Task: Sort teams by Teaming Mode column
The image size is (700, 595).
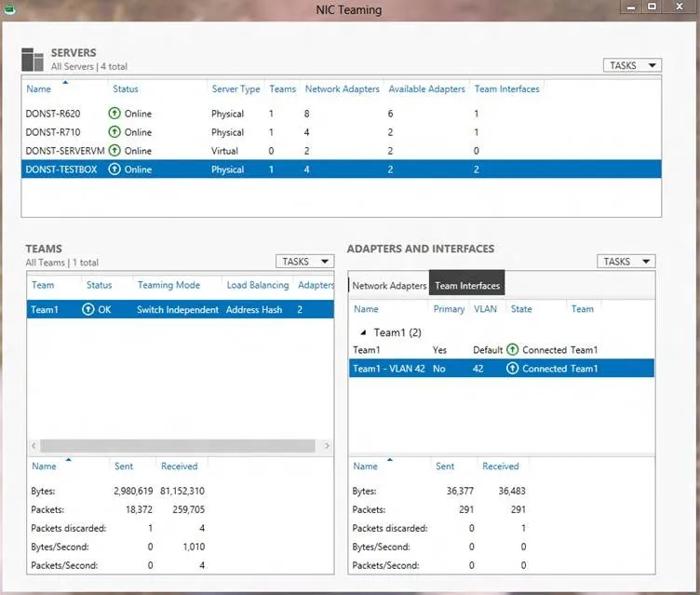Action: point(168,285)
